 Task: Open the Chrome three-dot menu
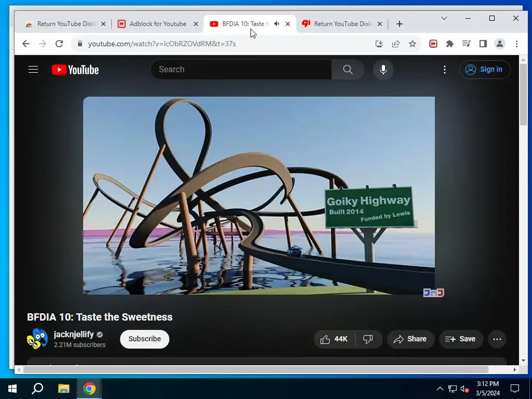516,44
